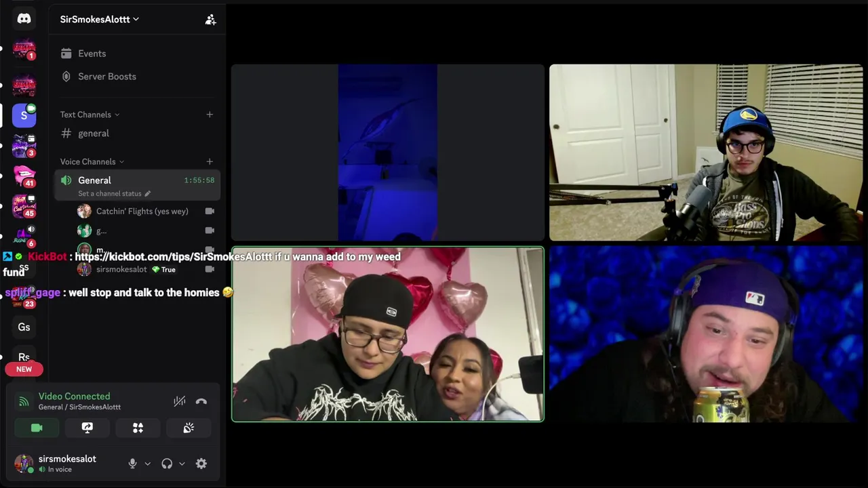868x488 pixels.
Task: Edit channel status pencil icon
Action: pos(147,194)
